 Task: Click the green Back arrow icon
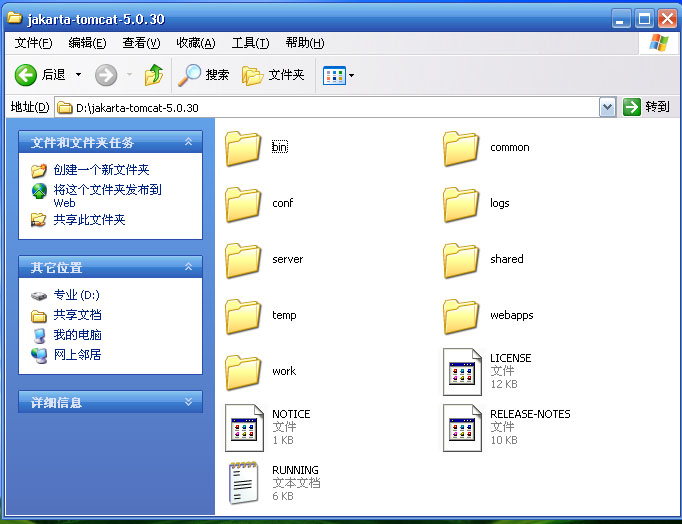(26, 75)
